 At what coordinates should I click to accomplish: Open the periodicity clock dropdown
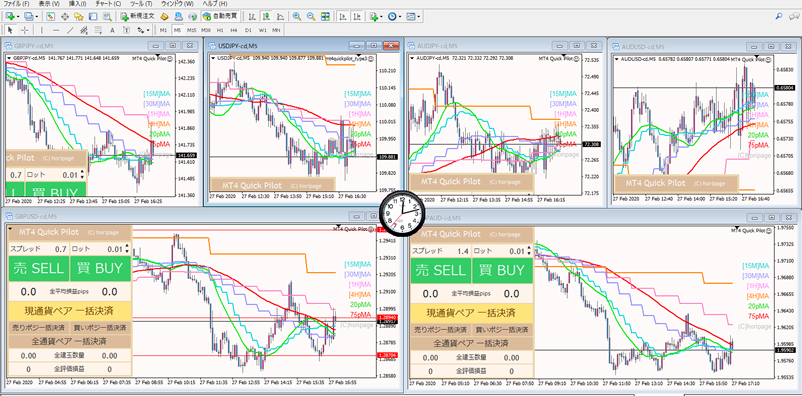click(x=400, y=16)
